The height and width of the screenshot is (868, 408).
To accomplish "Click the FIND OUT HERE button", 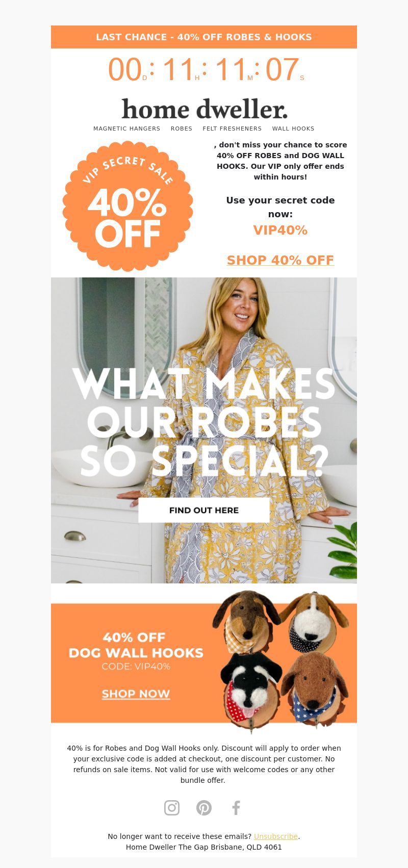I will pyautogui.click(x=204, y=510).
